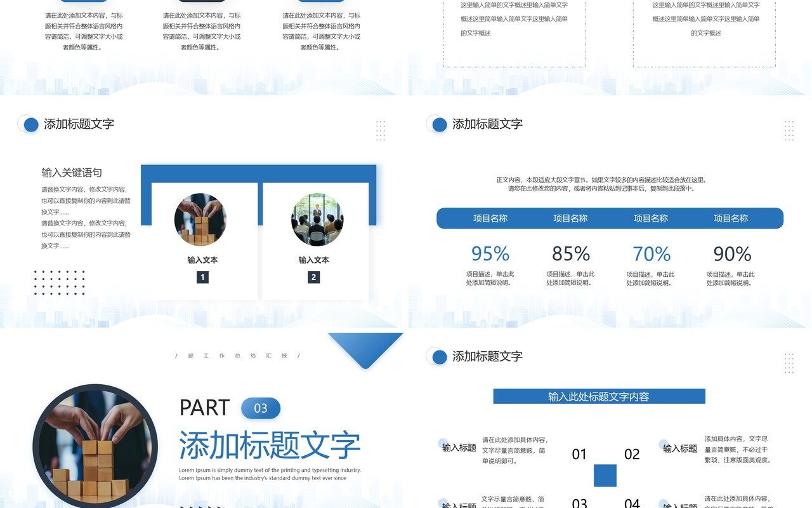Image resolution: width=812 pixels, height=508 pixels.
Task: Click the 95% percentage value
Action: click(x=490, y=254)
